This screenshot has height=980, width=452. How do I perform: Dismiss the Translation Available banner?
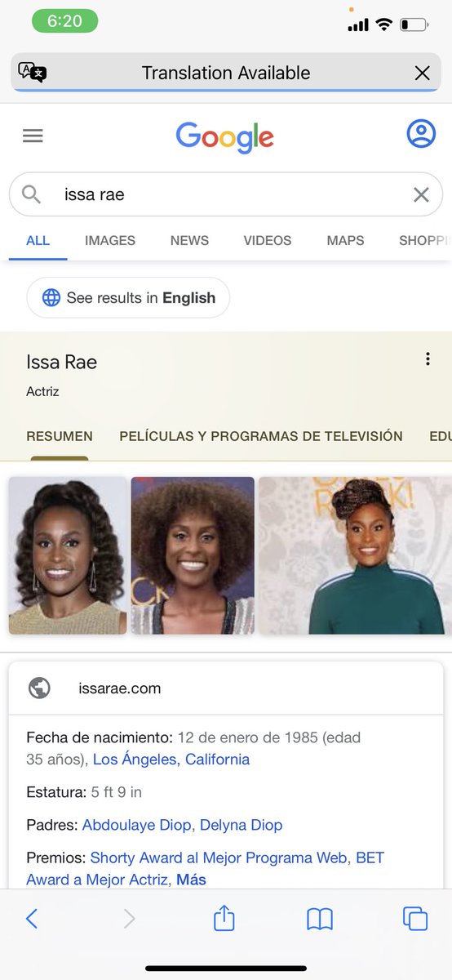click(x=422, y=73)
